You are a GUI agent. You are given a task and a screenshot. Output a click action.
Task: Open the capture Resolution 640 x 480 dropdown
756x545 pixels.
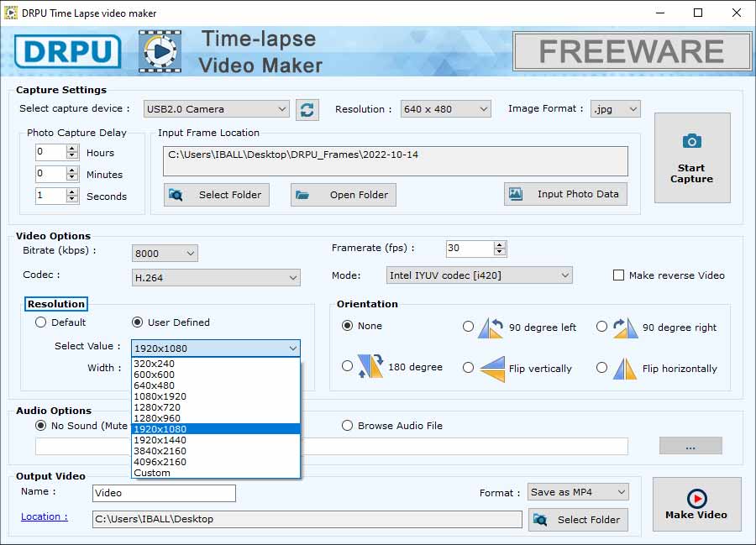445,109
